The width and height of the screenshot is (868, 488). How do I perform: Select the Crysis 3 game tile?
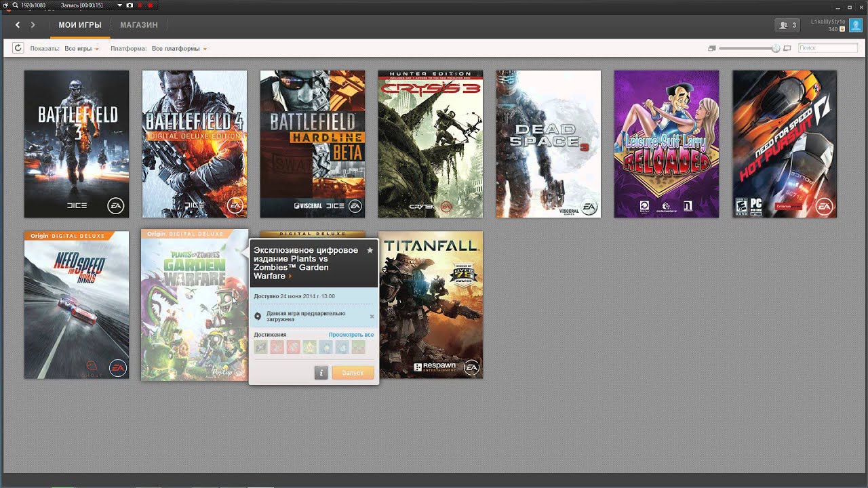pos(431,144)
